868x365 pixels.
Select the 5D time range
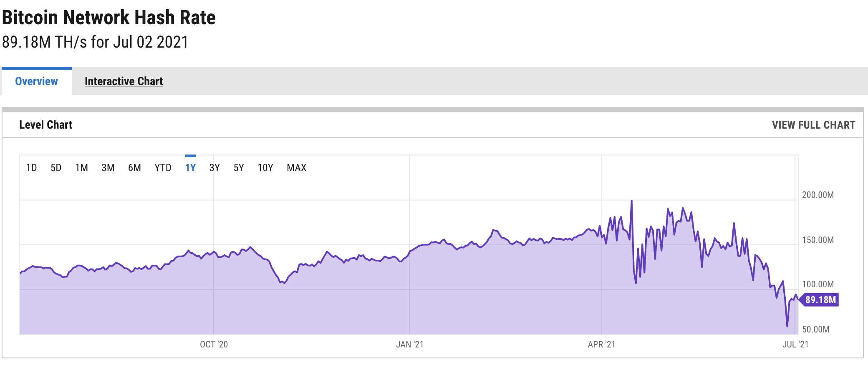[x=56, y=168]
